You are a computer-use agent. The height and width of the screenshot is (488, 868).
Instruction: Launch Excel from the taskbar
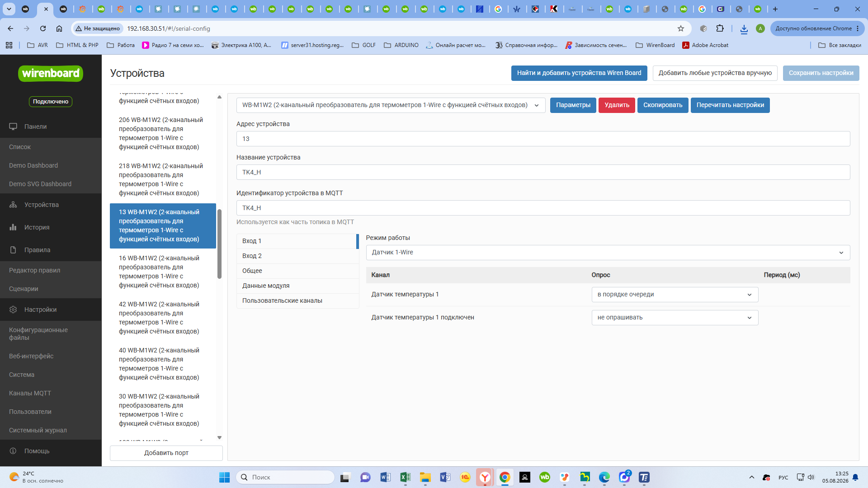click(x=405, y=477)
